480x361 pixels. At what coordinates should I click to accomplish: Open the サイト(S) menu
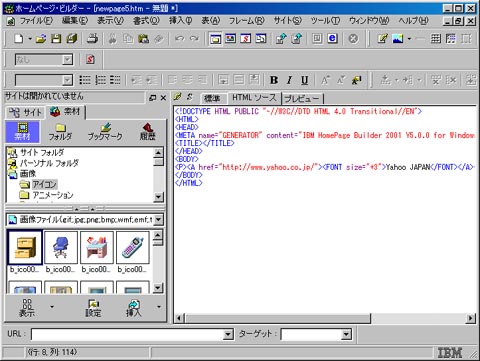288,21
